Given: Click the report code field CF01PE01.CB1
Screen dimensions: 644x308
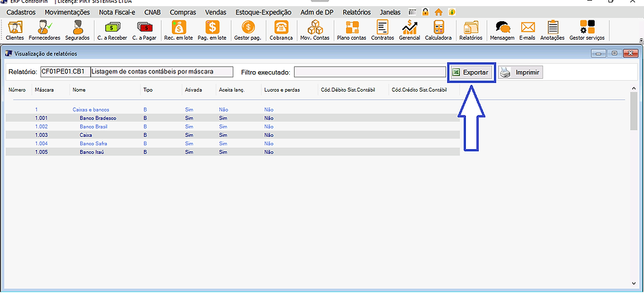Looking at the screenshot, I should 65,72.
